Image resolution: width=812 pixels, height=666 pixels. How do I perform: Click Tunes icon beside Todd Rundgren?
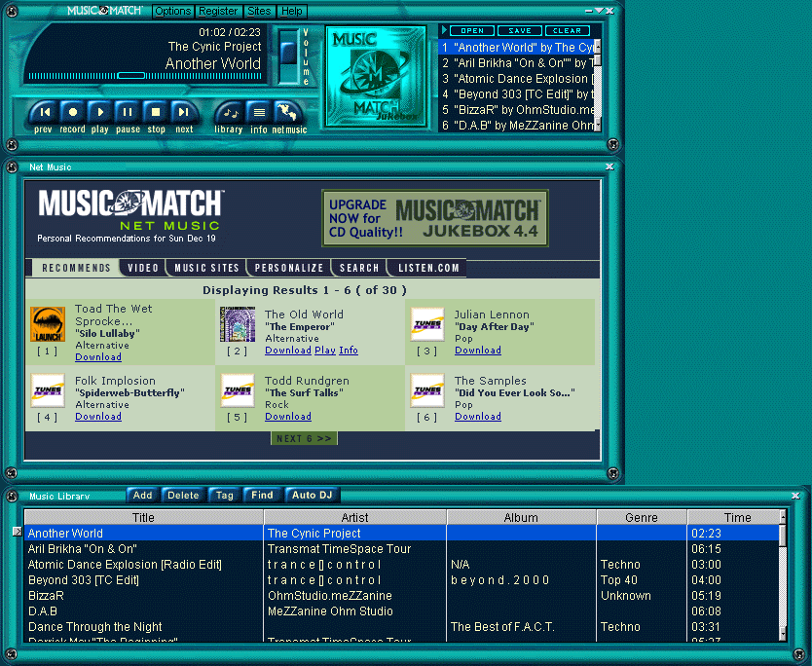click(x=238, y=390)
